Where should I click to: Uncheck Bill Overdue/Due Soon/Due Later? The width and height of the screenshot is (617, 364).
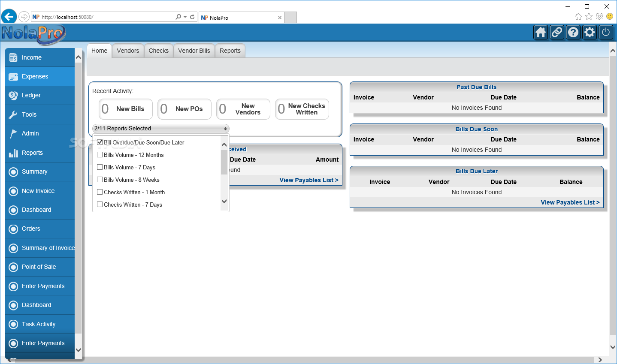100,142
